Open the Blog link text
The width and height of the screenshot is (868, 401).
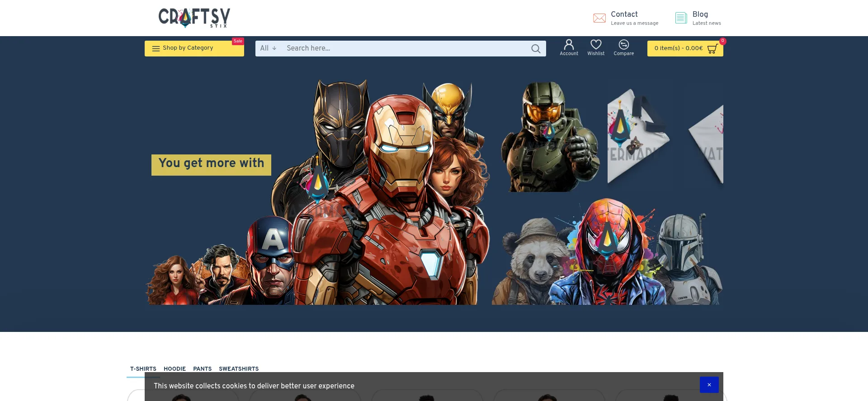(700, 14)
